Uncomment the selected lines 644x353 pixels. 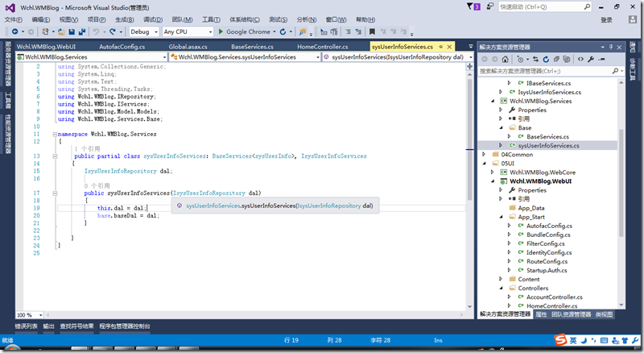pyautogui.click(x=358, y=31)
